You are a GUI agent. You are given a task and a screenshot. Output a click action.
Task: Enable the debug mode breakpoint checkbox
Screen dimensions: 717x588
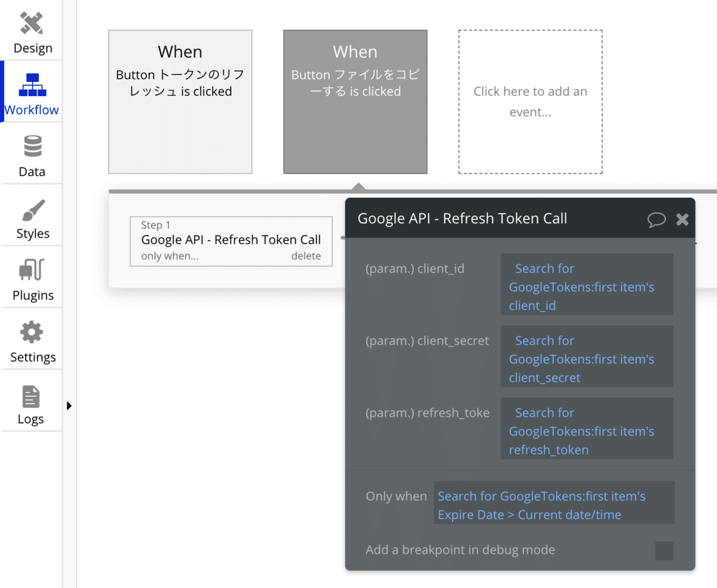coord(664,550)
